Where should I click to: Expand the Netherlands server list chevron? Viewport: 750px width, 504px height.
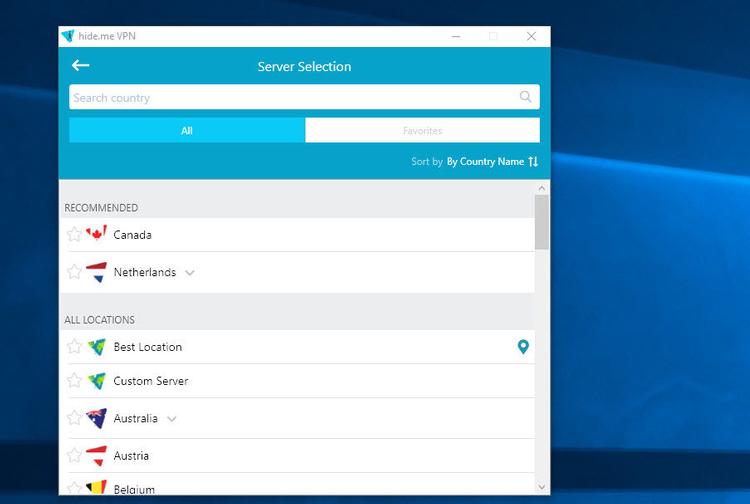pyautogui.click(x=190, y=272)
